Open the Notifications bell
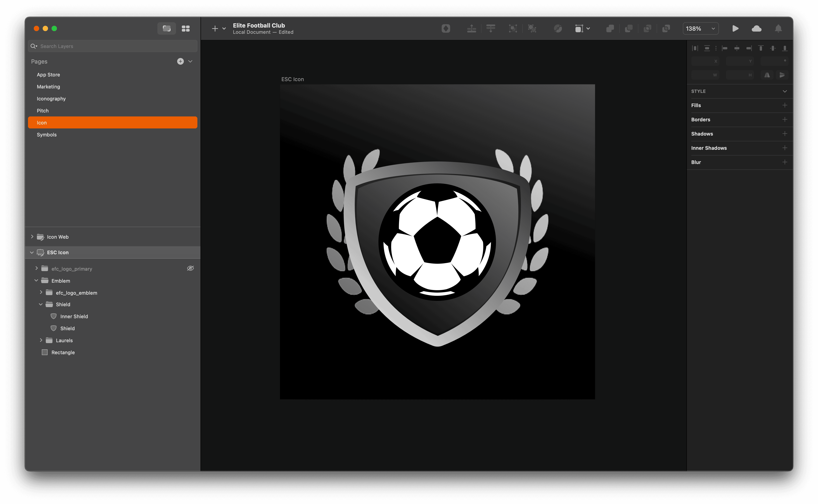Viewport: 818px width, 504px height. [x=778, y=29]
